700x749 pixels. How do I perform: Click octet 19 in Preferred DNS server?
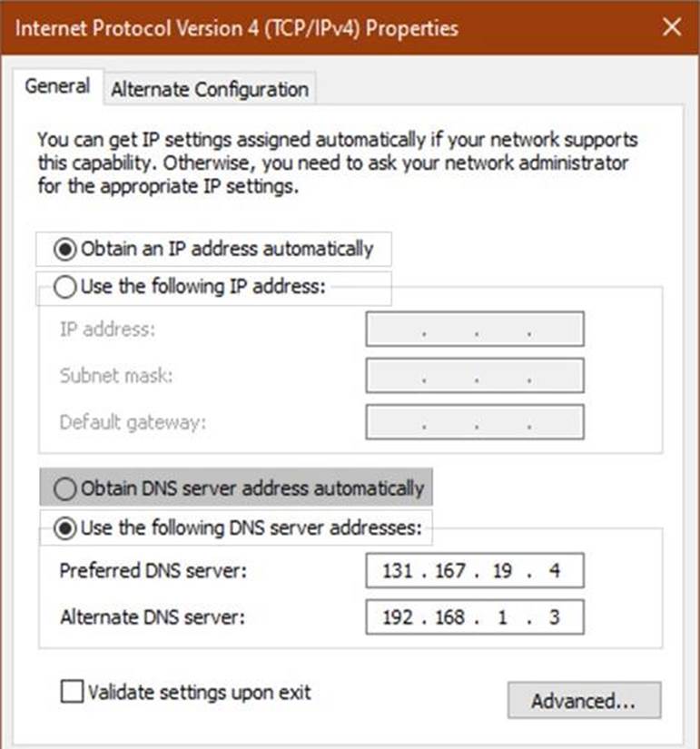(x=503, y=572)
